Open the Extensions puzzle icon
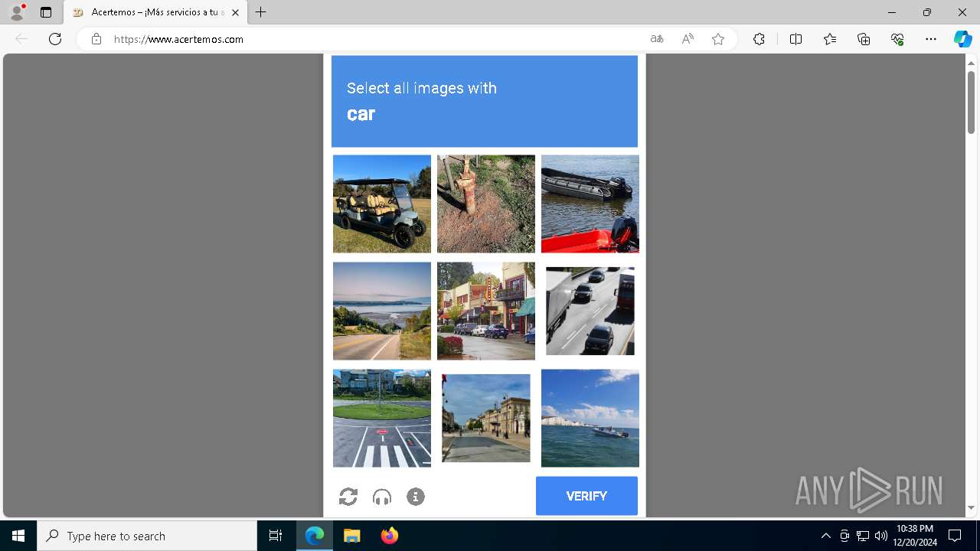Viewport: 980px width, 551px height. [759, 39]
